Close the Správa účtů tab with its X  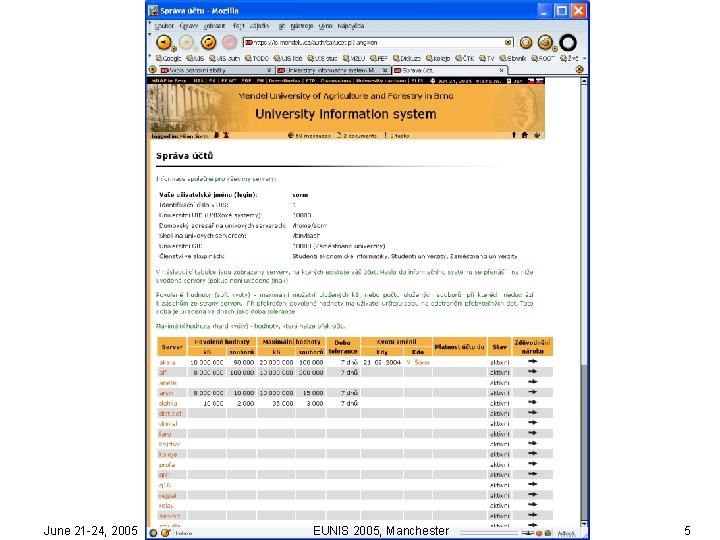coord(501,70)
